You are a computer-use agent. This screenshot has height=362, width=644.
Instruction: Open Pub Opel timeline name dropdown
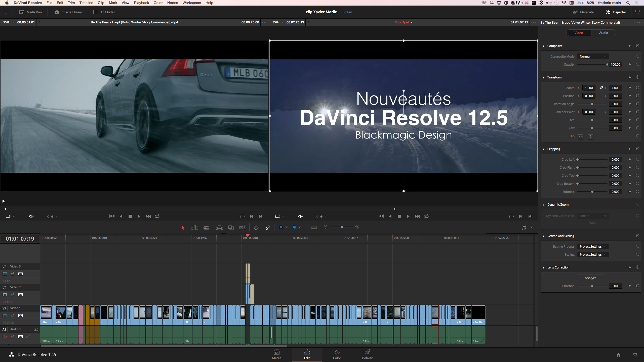404,22
